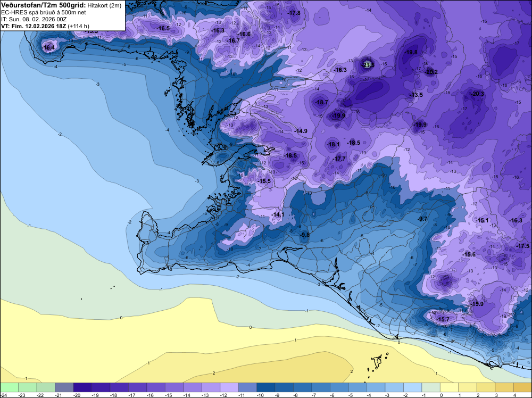The width and height of the screenshot is (532, 398).
Task: Select the -9.8 temperature label
Action: pyautogui.click(x=305, y=235)
